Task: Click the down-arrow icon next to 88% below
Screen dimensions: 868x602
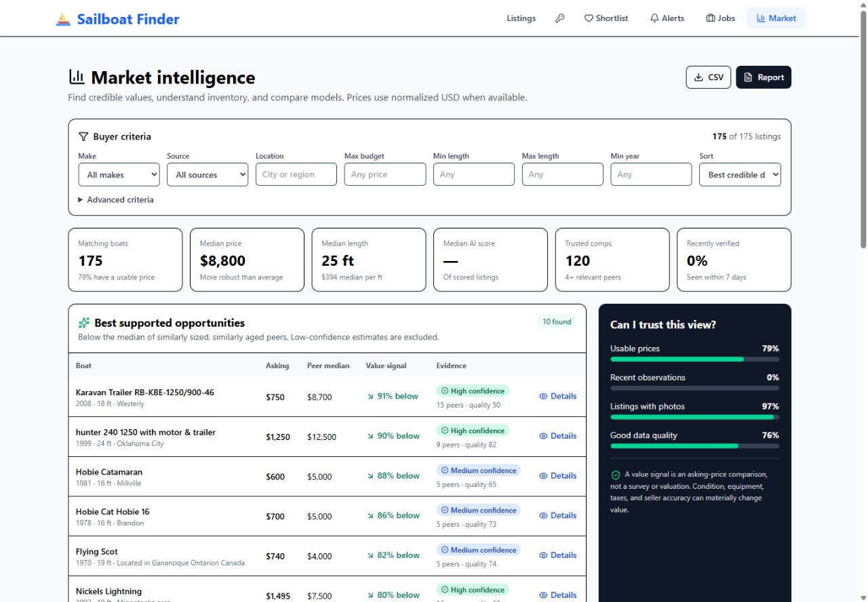Action: 370,476
